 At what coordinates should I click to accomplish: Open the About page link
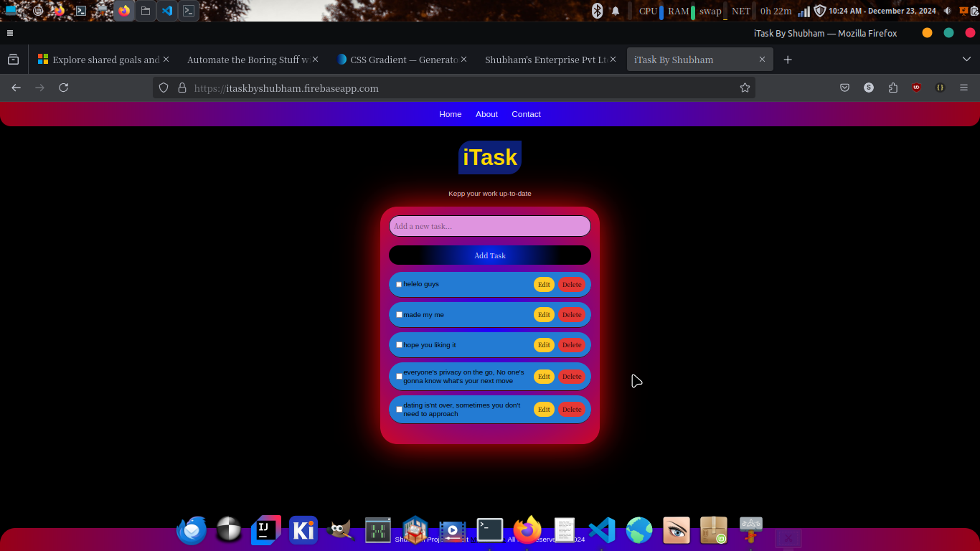click(486, 114)
